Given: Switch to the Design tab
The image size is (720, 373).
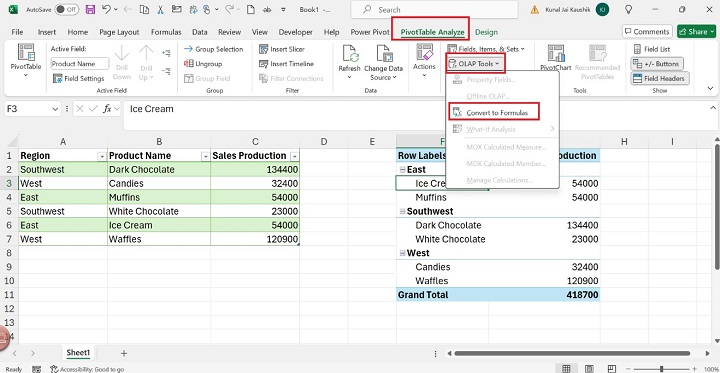Looking at the screenshot, I should [486, 32].
